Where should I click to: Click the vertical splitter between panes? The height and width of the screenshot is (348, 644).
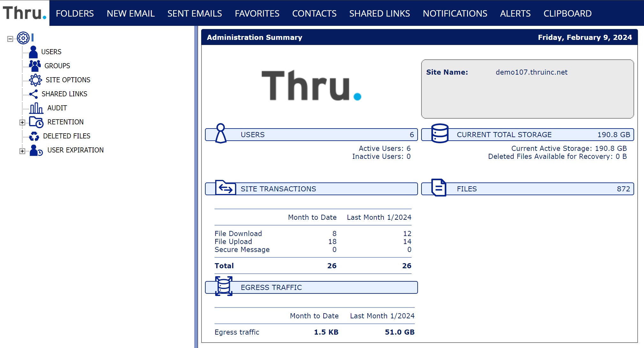pyautogui.click(x=196, y=187)
